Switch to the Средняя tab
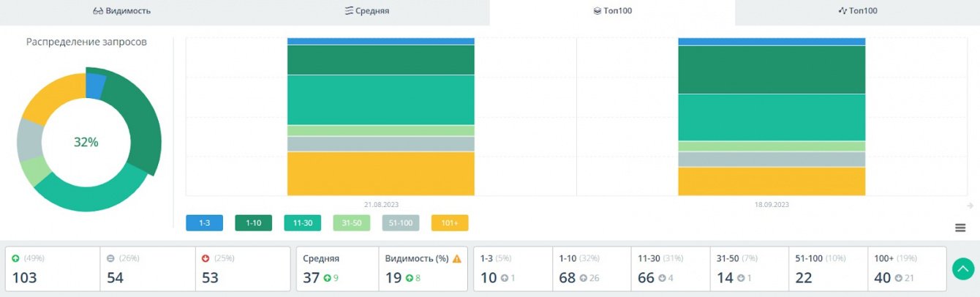Image resolution: width=980 pixels, height=297 pixels. point(367,11)
